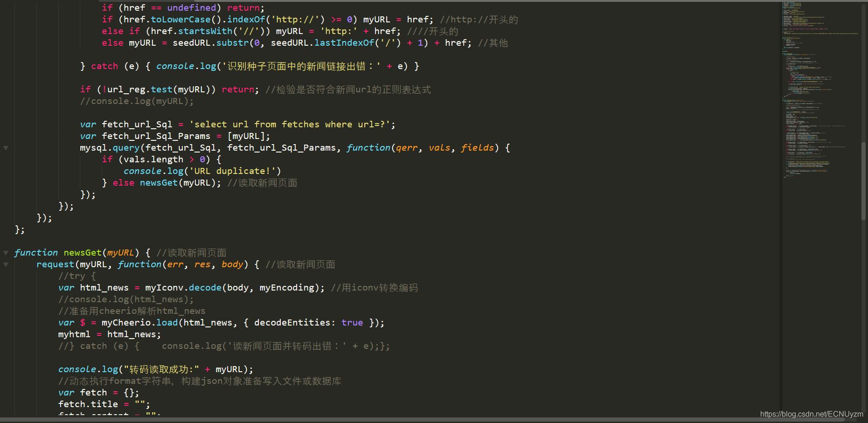Collapse the request(myURL callback fold arrow
The image size is (868, 423).
[6, 264]
